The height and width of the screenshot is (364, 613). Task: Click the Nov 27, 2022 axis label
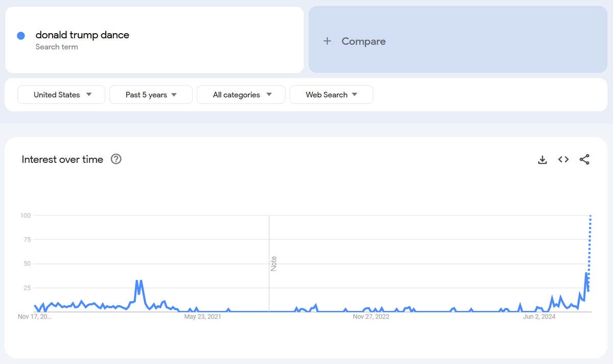371,317
